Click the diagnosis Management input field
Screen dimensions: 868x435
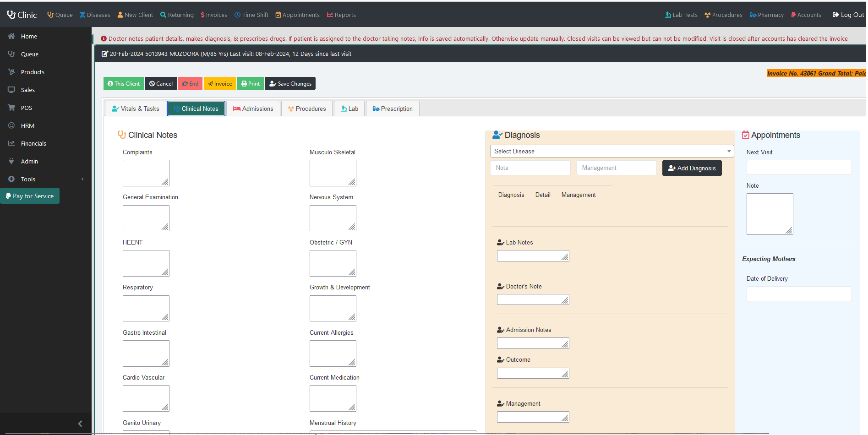tap(617, 168)
